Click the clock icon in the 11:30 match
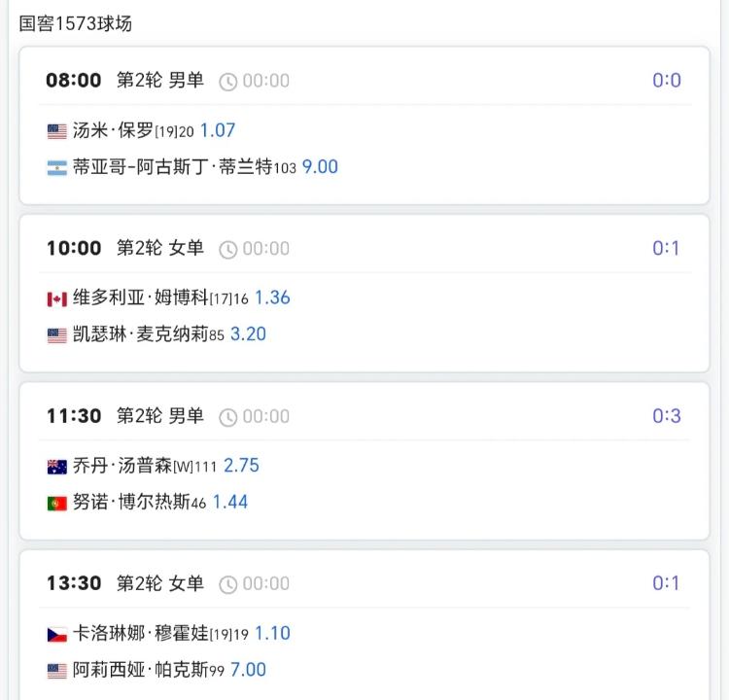The image size is (729, 700). [227, 417]
